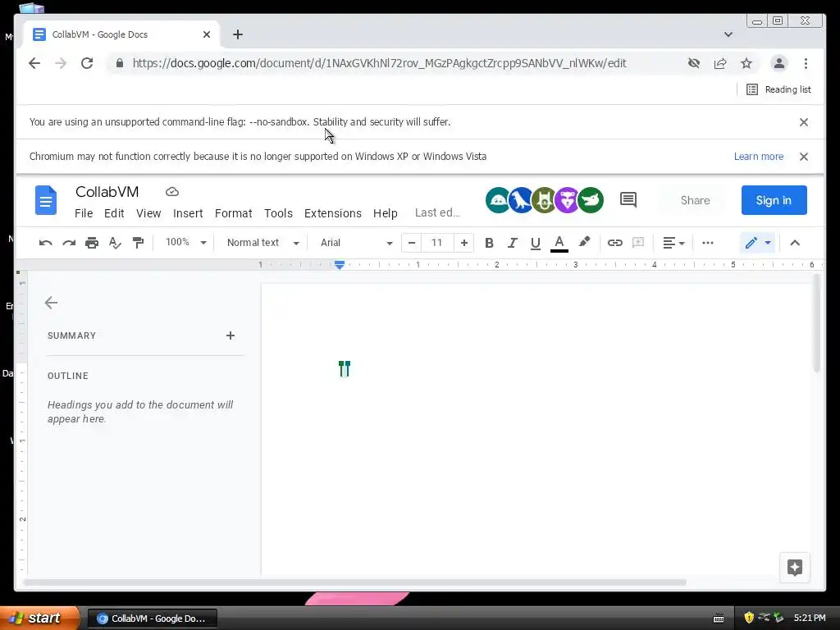Open a new tab with plus button
The image size is (840, 630).
[238, 34]
